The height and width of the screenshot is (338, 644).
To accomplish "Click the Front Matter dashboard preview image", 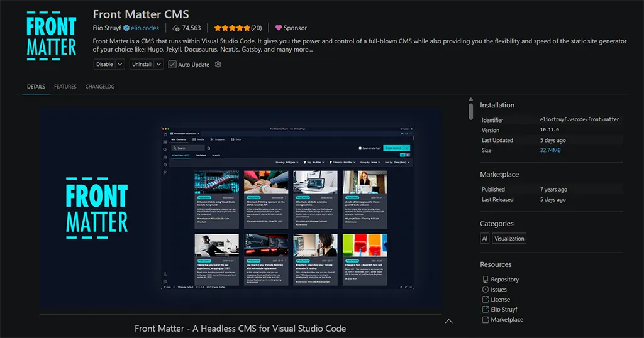I will 241,209.
